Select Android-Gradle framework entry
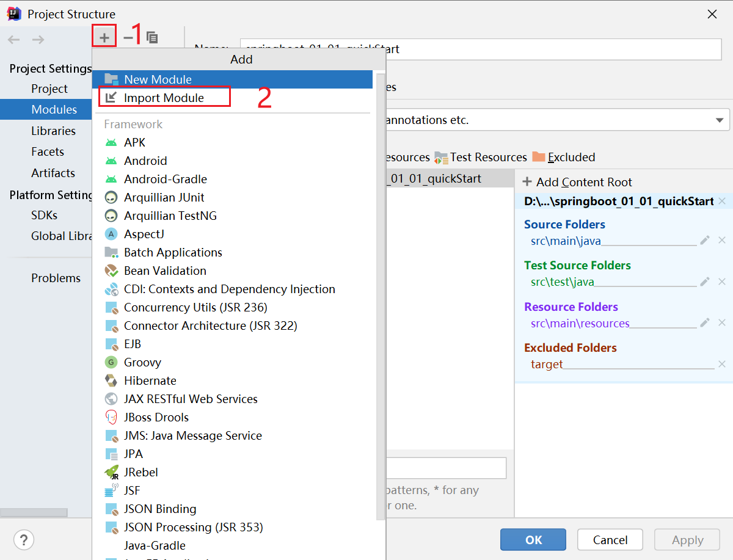This screenshot has width=733, height=560. coord(232,179)
